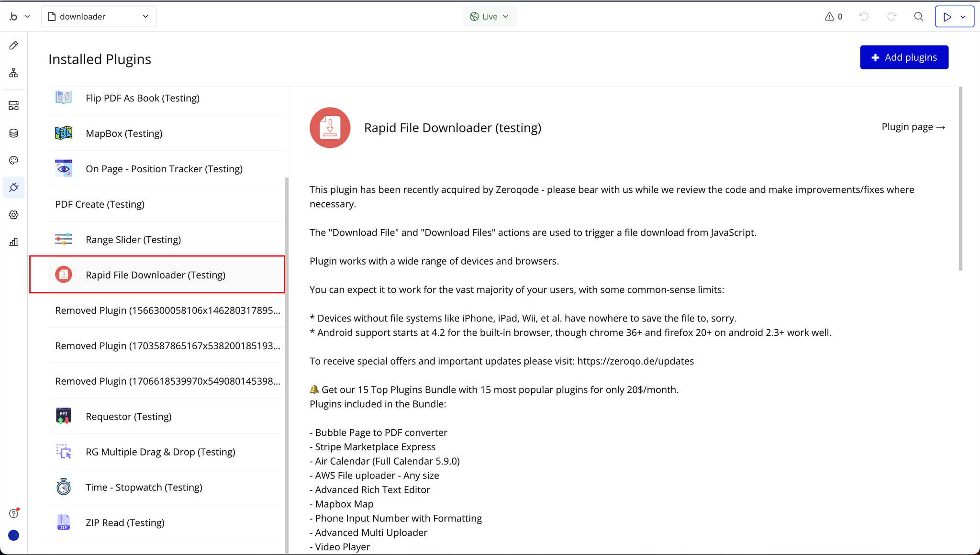Select the Range Slider (Testing) plugin

tap(133, 240)
